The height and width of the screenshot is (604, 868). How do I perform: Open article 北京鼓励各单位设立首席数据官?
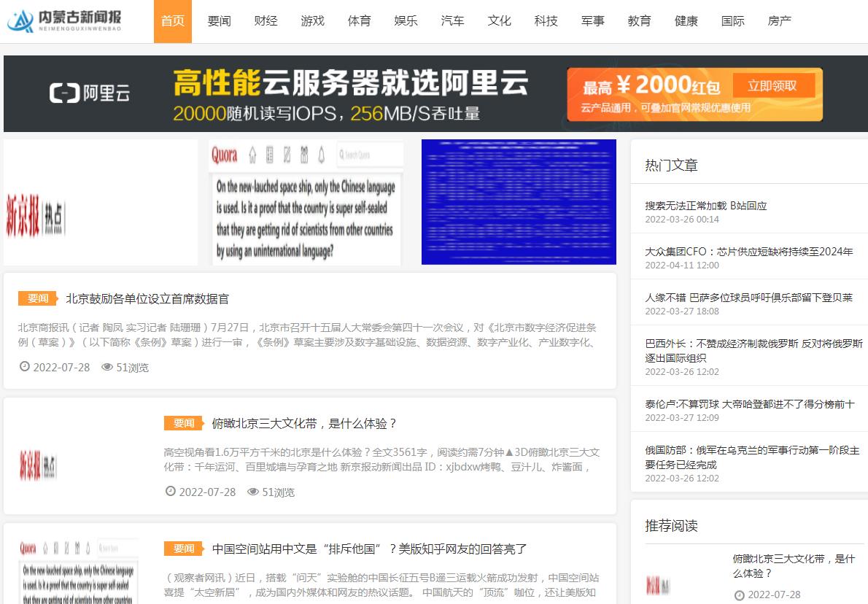click(x=147, y=299)
